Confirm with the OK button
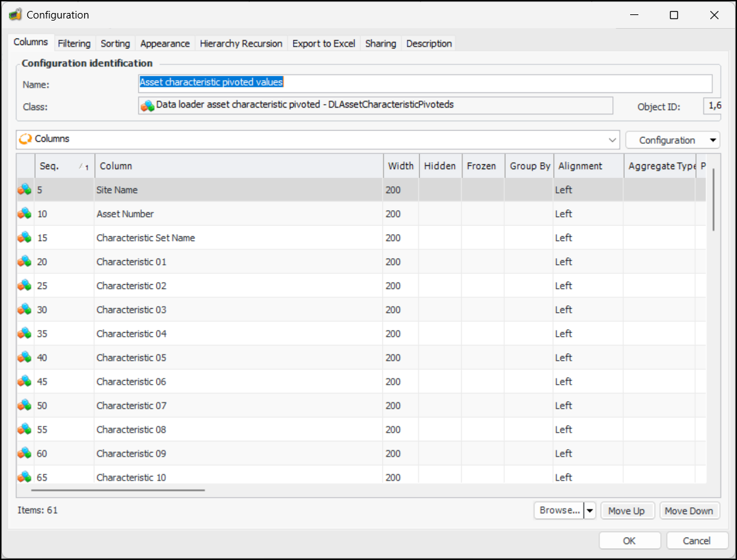The height and width of the screenshot is (560, 737). click(629, 541)
